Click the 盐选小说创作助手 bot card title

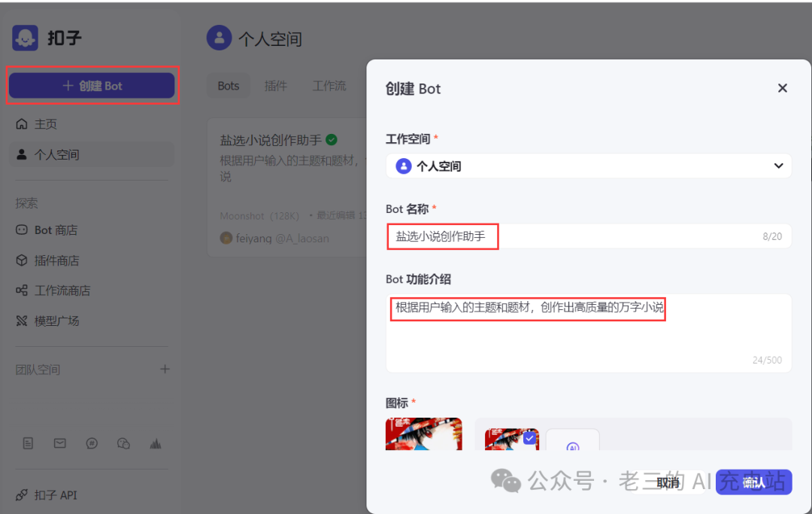click(x=271, y=140)
